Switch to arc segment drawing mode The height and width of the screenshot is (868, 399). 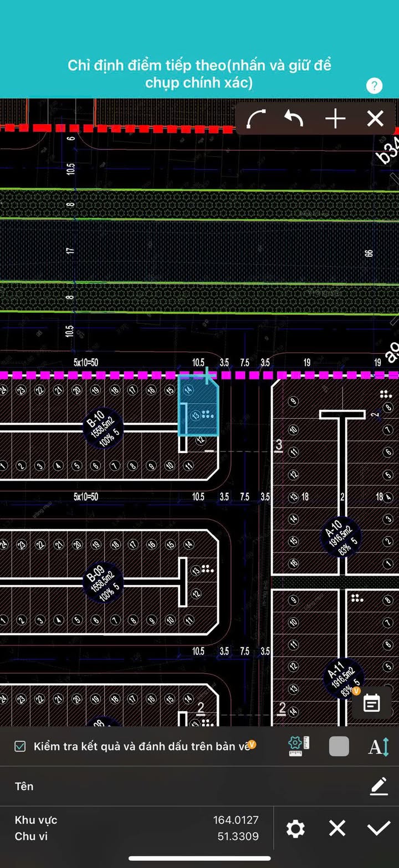256,119
